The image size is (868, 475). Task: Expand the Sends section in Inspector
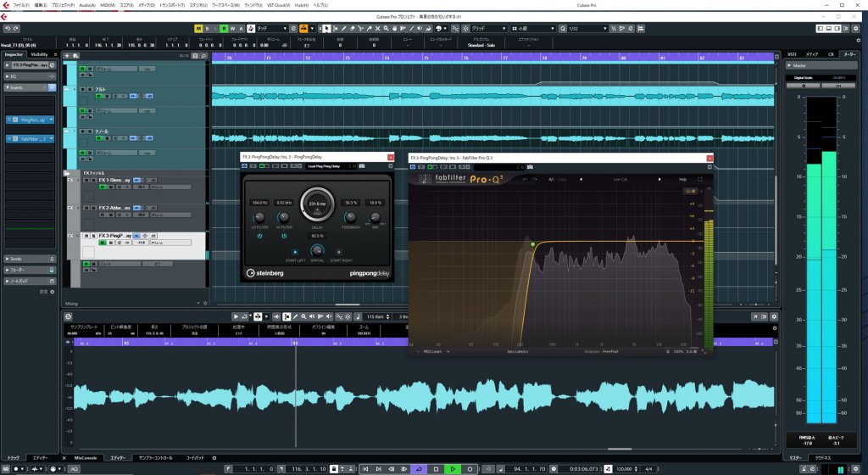click(x=17, y=258)
